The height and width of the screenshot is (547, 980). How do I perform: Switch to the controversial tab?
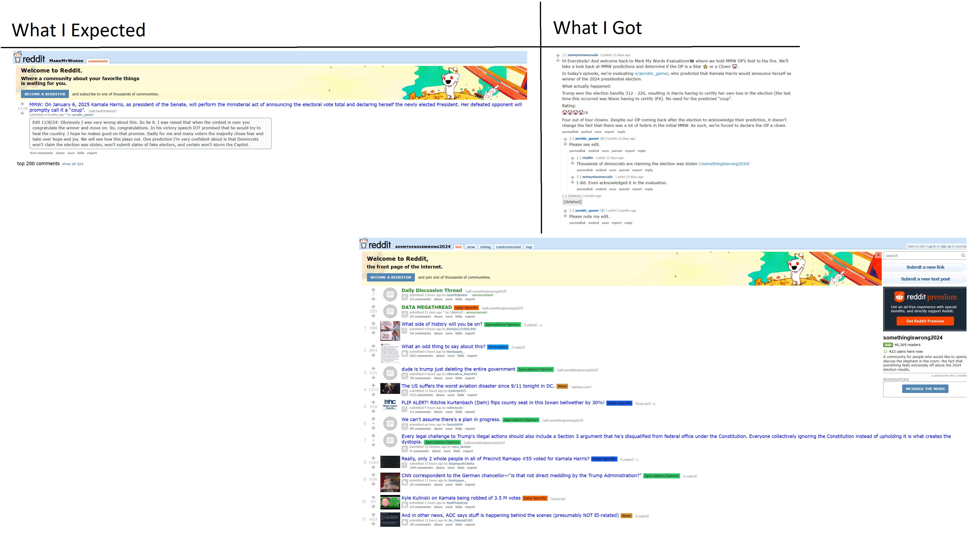coord(508,247)
